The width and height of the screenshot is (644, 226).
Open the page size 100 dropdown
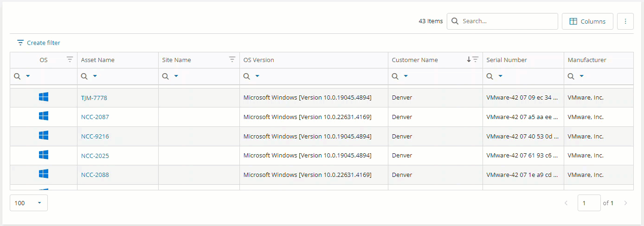[x=28, y=203]
